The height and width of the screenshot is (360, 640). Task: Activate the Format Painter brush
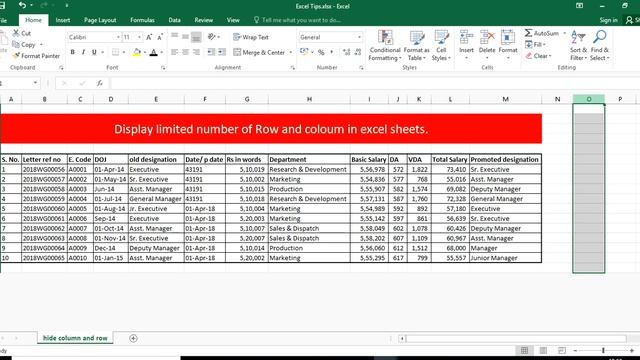pyautogui.click(x=16, y=56)
